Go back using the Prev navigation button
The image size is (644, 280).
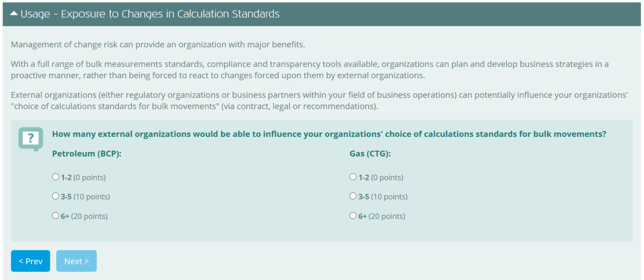(x=30, y=261)
